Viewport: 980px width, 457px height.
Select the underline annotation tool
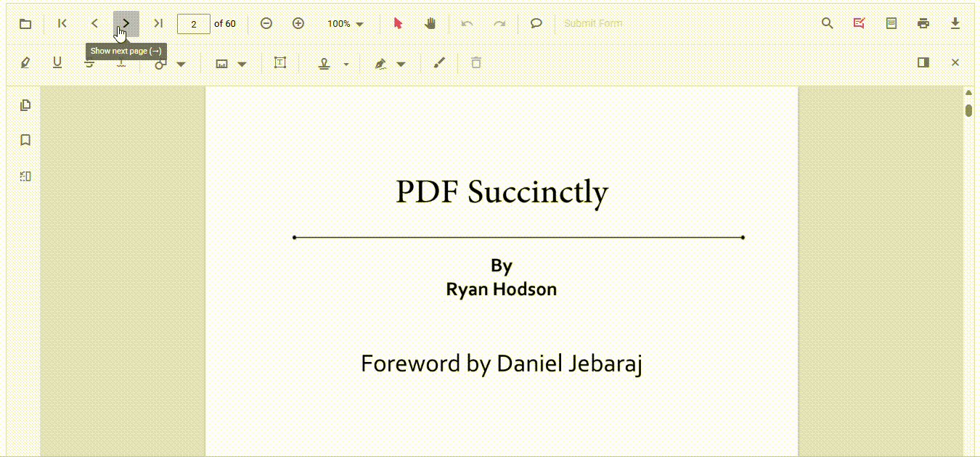pyautogui.click(x=57, y=63)
